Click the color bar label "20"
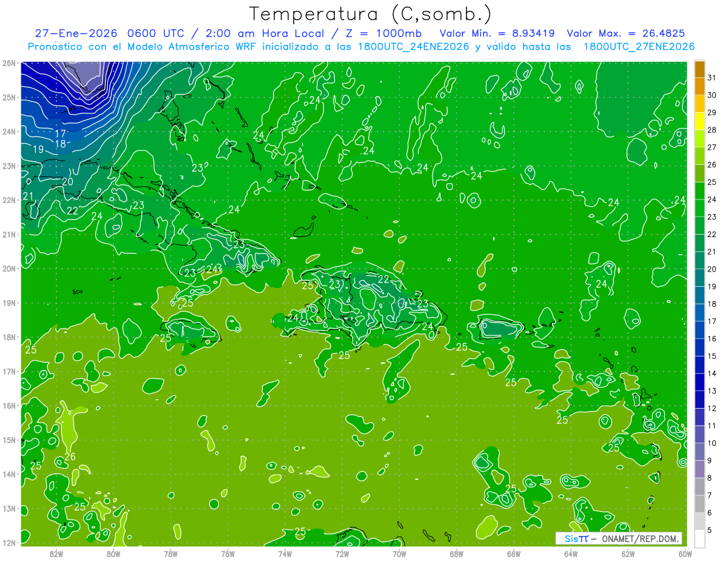The height and width of the screenshot is (562, 728). point(712,269)
